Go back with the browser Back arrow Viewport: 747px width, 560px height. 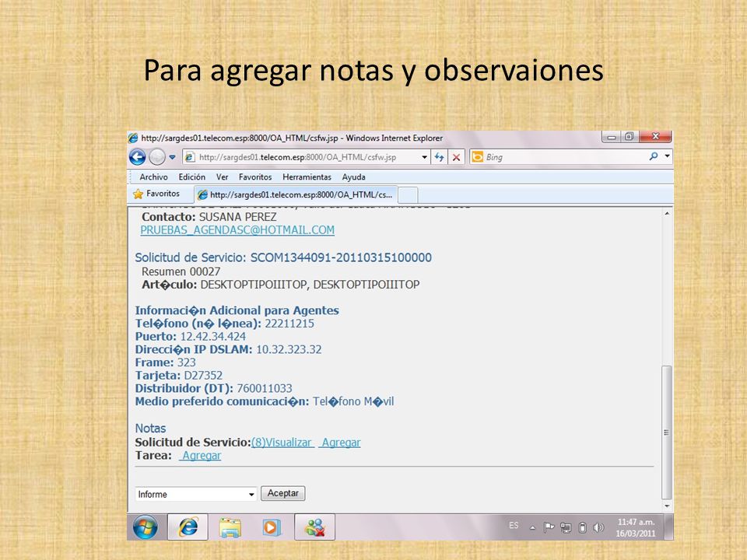tap(138, 156)
